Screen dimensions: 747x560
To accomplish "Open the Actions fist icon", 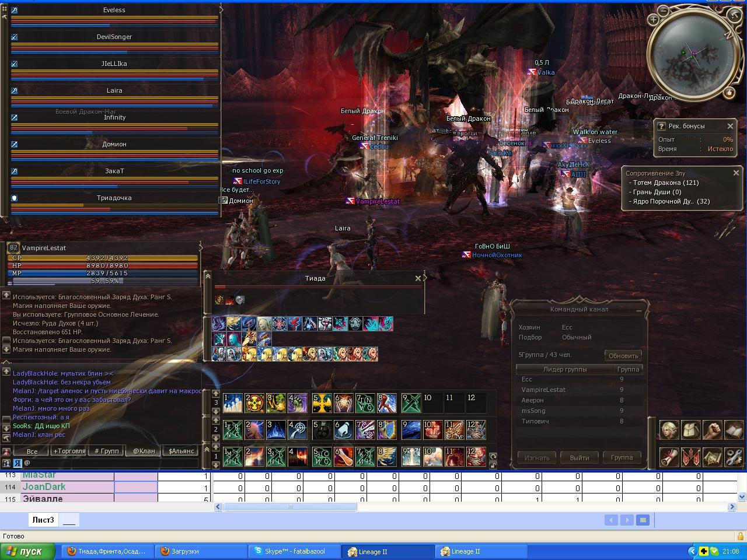I will click(x=712, y=430).
